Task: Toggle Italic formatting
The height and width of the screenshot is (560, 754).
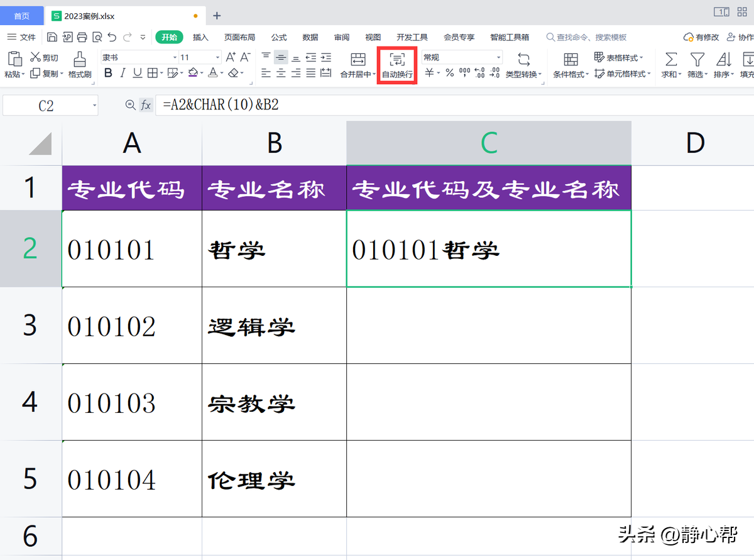Action: (x=123, y=74)
